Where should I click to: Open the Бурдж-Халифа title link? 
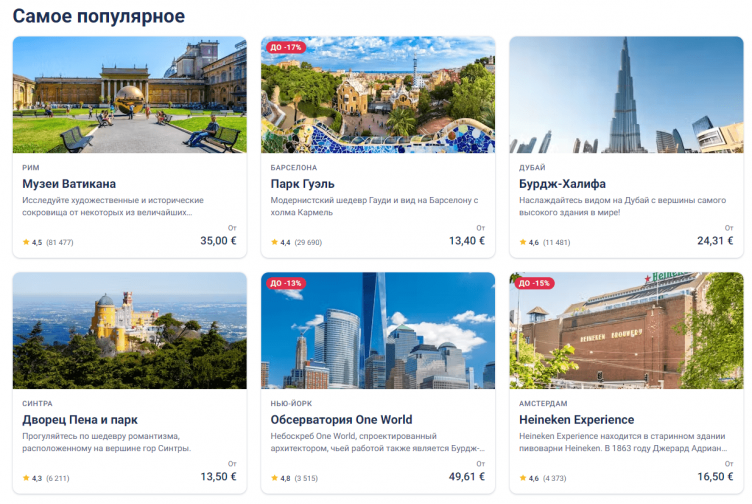coord(562,184)
